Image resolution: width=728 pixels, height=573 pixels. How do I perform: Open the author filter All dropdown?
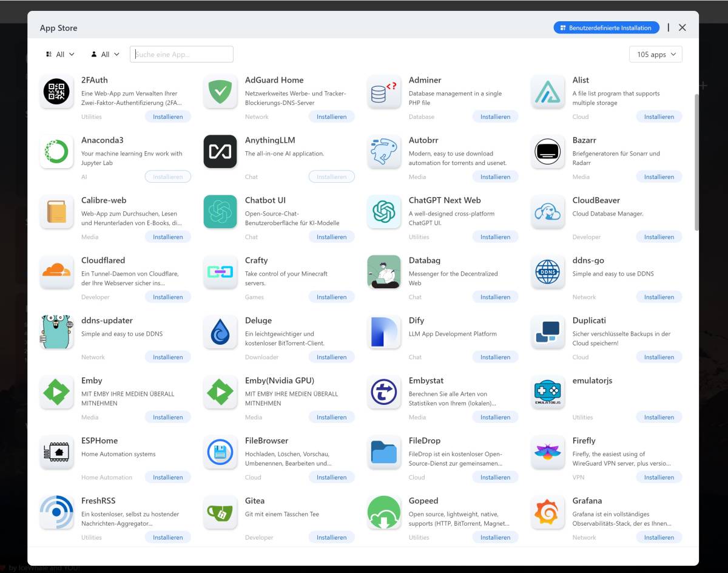(x=105, y=54)
